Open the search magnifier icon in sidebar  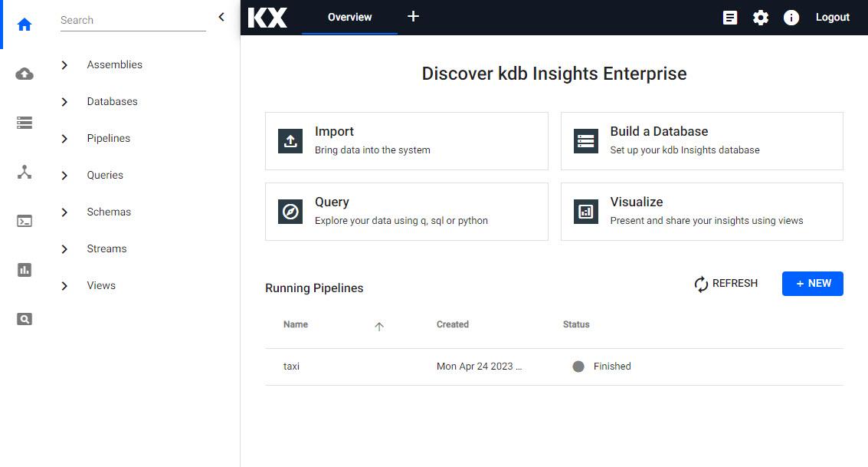coord(25,319)
